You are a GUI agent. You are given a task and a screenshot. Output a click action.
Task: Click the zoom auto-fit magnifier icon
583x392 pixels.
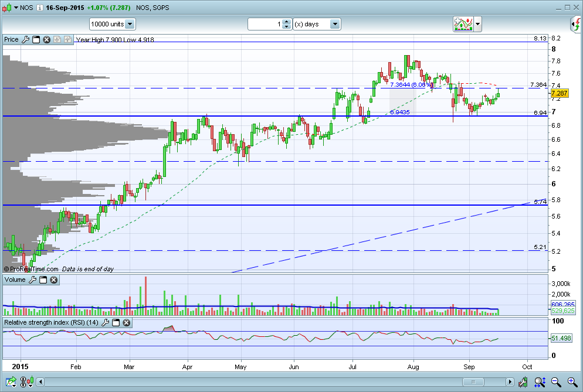[x=540, y=381]
